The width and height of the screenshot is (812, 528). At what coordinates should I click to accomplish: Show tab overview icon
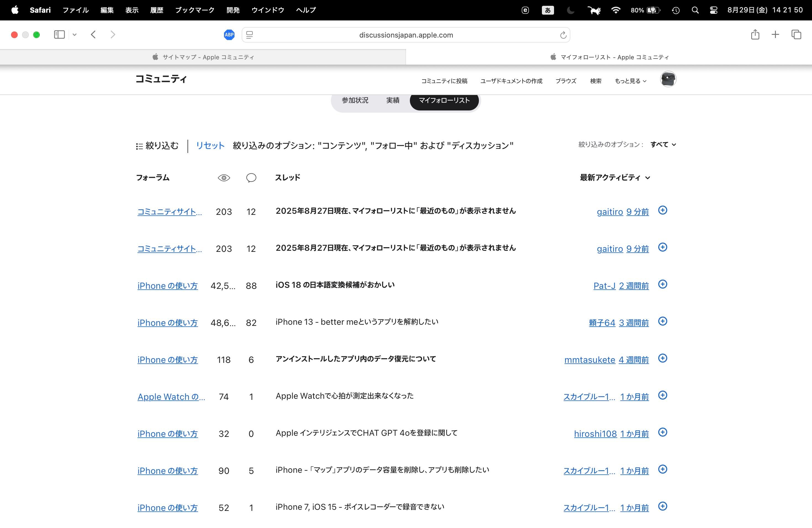tap(796, 35)
